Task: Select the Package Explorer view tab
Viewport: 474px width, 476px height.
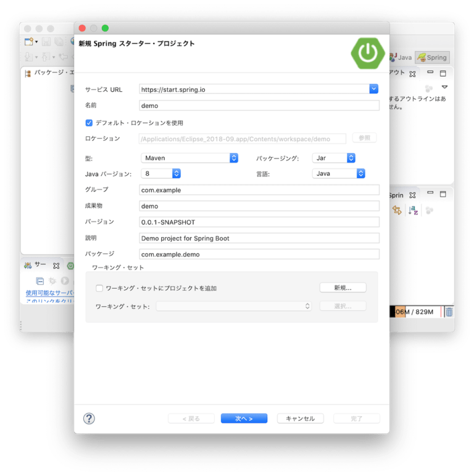Action: click(50, 73)
